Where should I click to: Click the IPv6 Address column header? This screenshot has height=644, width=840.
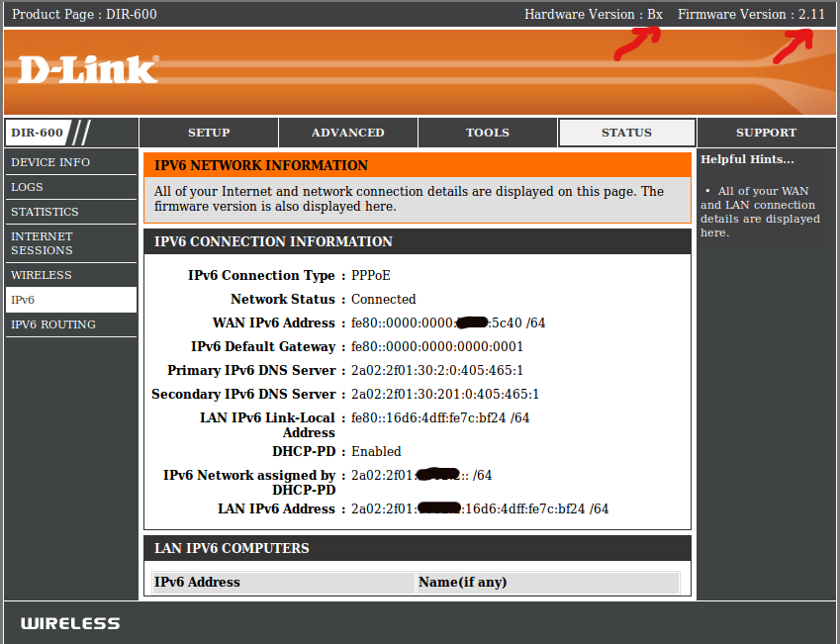198,583
